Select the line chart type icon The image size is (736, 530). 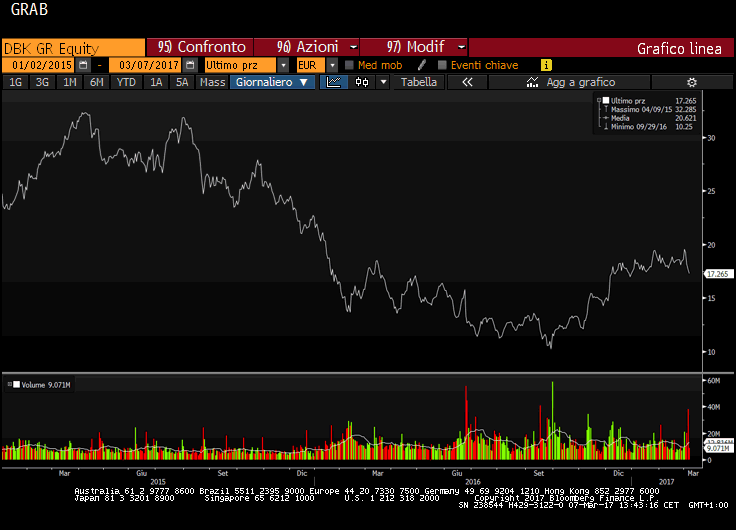[x=334, y=82]
